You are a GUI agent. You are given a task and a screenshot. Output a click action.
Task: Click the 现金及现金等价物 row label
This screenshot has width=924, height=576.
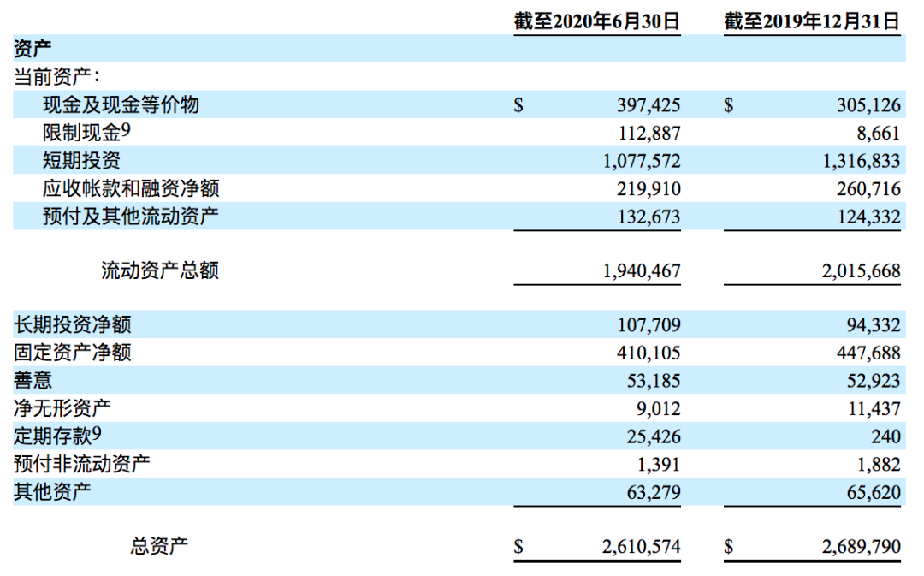coord(121,104)
